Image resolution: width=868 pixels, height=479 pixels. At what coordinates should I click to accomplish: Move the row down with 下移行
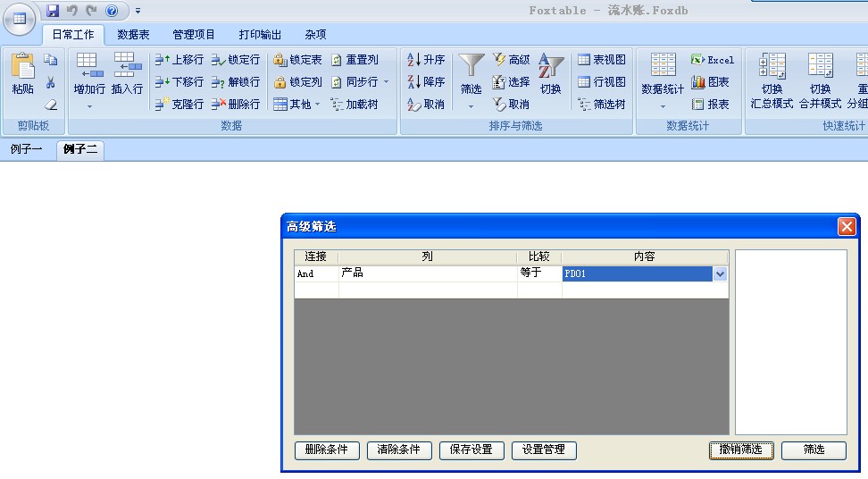179,82
